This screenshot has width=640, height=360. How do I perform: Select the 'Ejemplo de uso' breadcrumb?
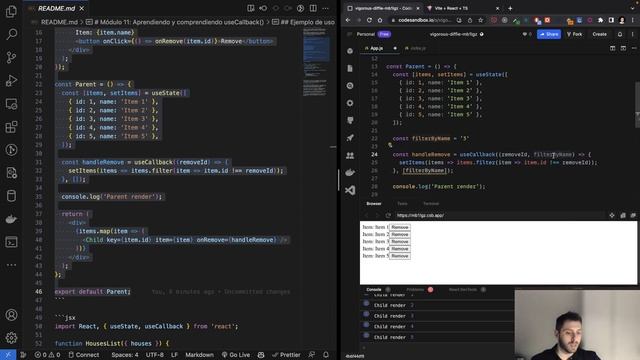[x=304, y=22]
